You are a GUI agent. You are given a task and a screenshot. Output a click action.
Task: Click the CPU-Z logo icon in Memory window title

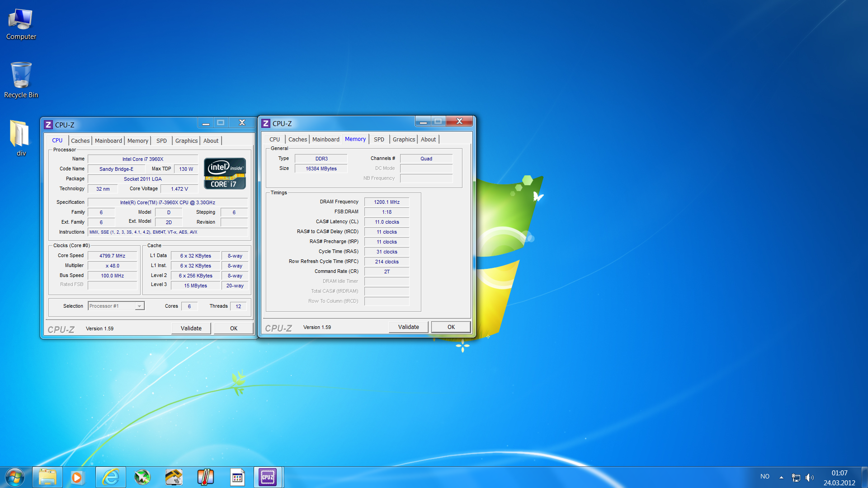click(266, 123)
